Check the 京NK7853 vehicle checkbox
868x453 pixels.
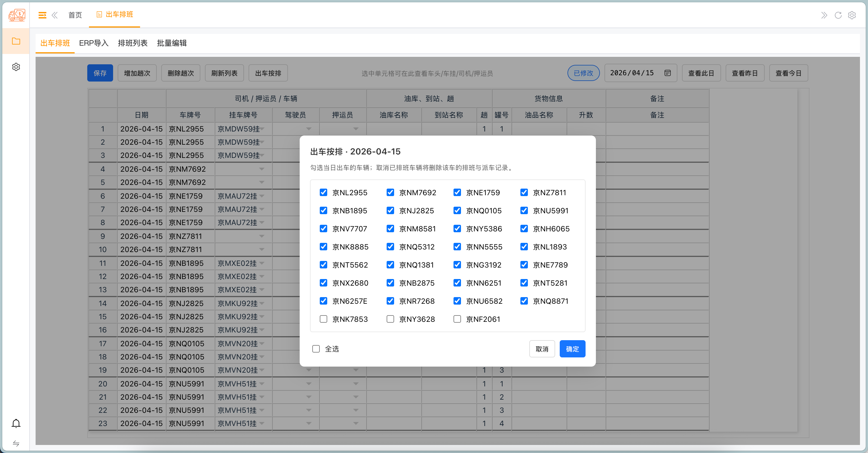tap(323, 319)
